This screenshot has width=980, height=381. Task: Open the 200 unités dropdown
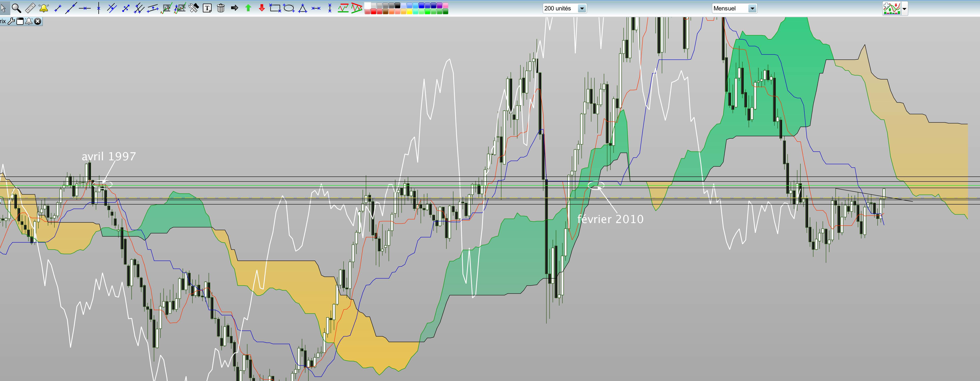point(582,8)
